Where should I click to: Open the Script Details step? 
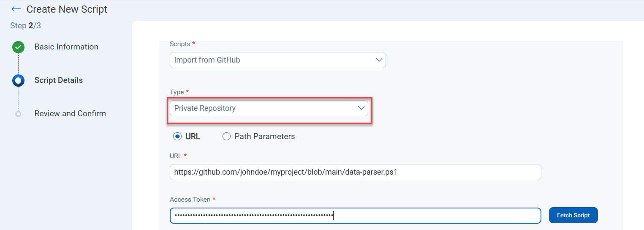tap(59, 80)
